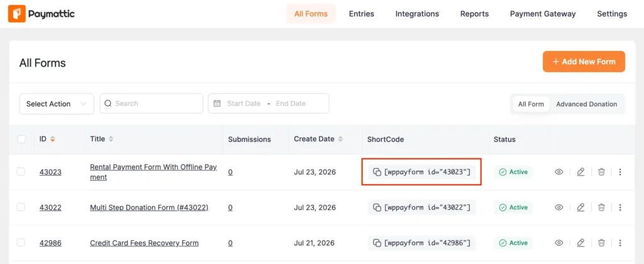The height and width of the screenshot is (264, 644).
Task: Open Multi Step Donation Form (#43022)
Action: (x=149, y=208)
